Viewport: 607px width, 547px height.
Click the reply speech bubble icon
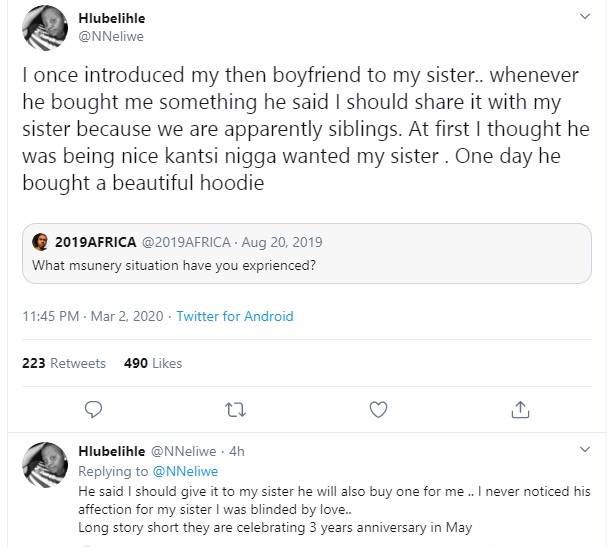point(93,409)
